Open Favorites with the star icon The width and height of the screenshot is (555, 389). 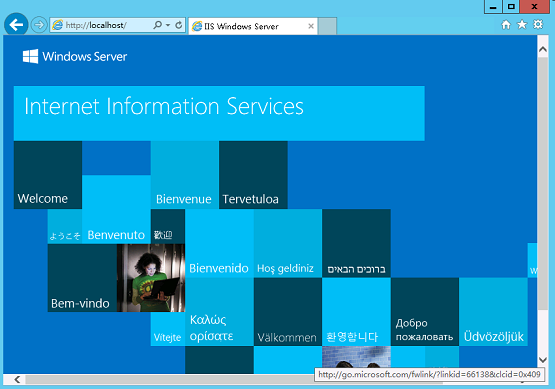coord(522,24)
